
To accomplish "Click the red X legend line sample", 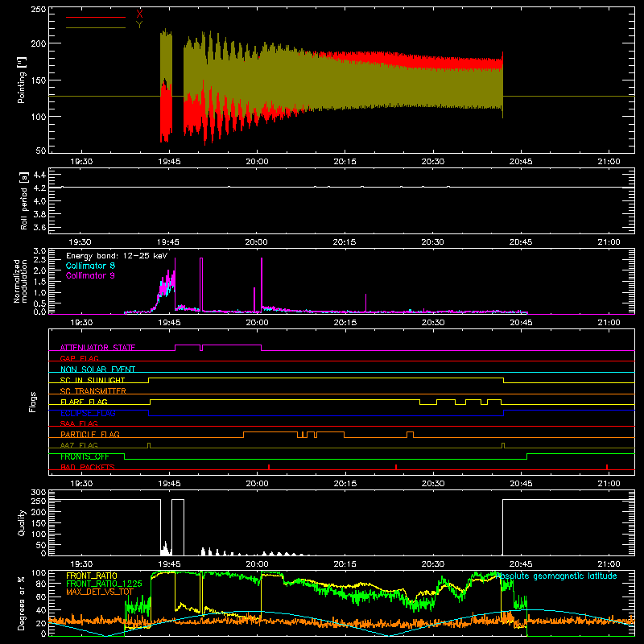I will click(x=95, y=17).
